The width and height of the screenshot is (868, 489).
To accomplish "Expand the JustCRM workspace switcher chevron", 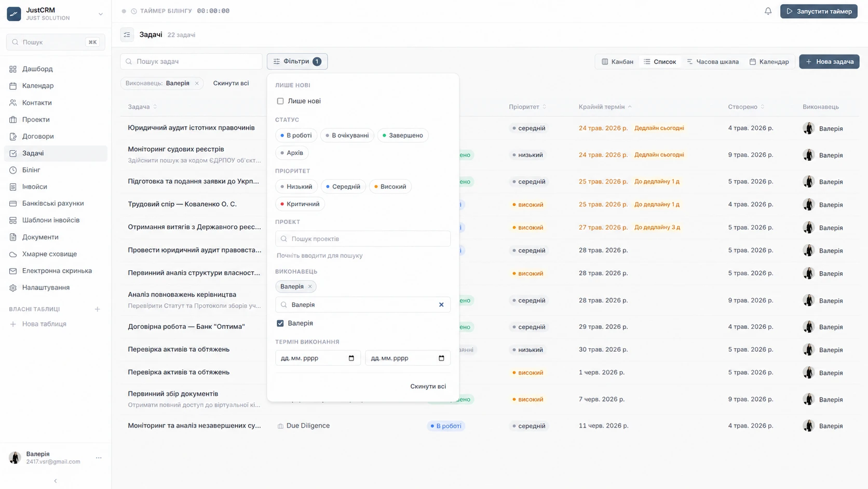I will click(x=101, y=14).
